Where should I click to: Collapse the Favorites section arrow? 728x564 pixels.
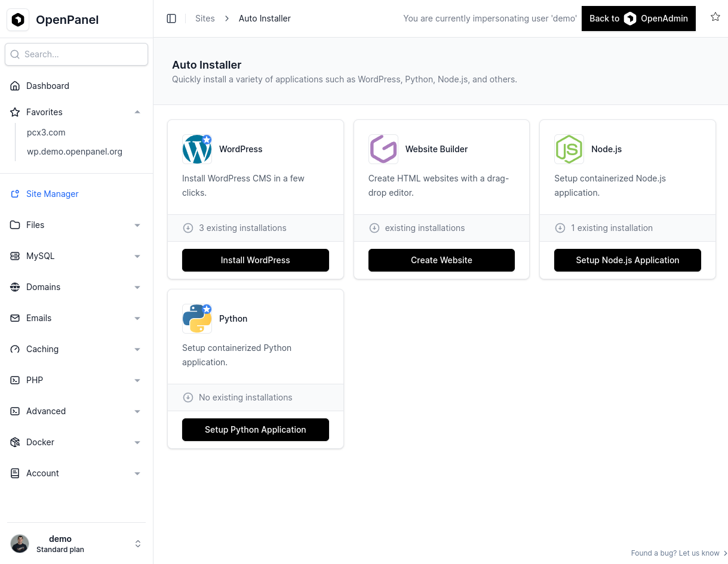pos(137,112)
